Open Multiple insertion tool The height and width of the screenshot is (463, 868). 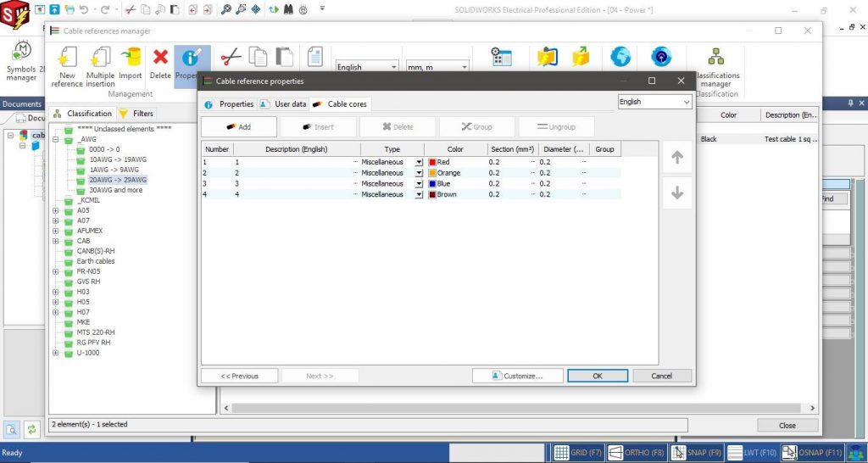(100, 58)
